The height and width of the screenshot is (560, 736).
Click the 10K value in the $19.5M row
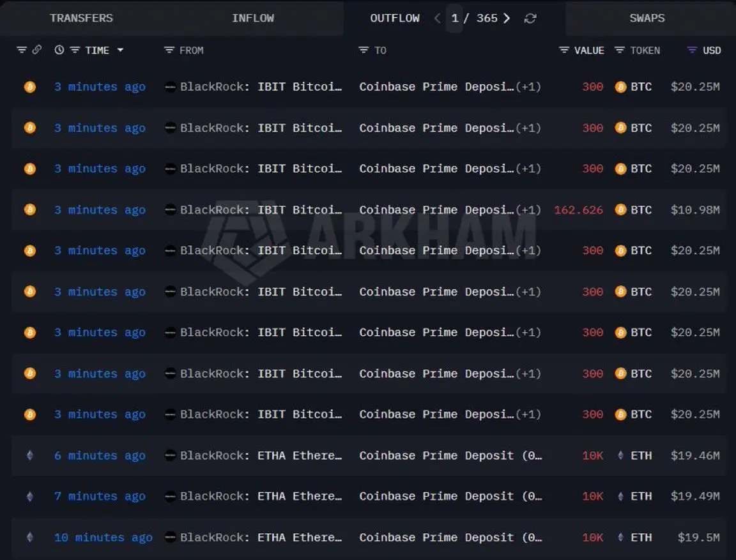point(592,537)
